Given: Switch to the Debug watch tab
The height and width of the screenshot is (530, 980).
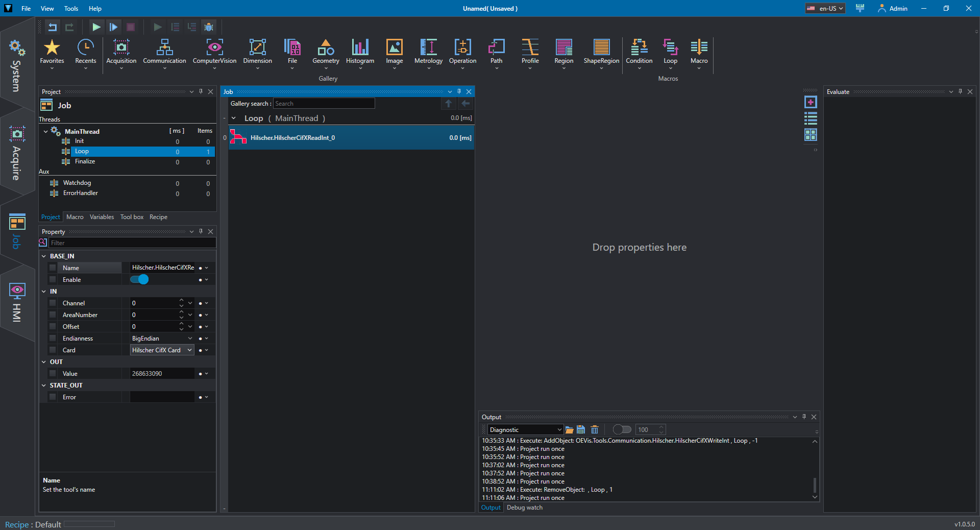Looking at the screenshot, I should tap(524, 508).
